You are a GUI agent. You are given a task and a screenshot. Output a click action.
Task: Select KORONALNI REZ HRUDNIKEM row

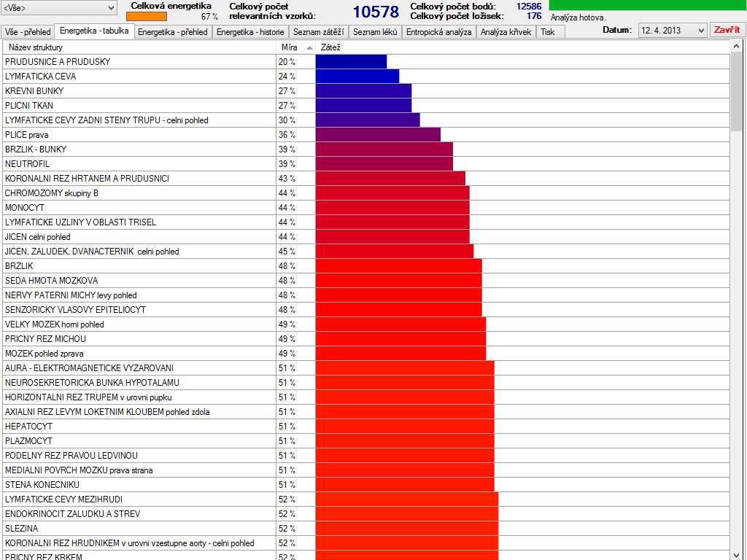pos(366,542)
